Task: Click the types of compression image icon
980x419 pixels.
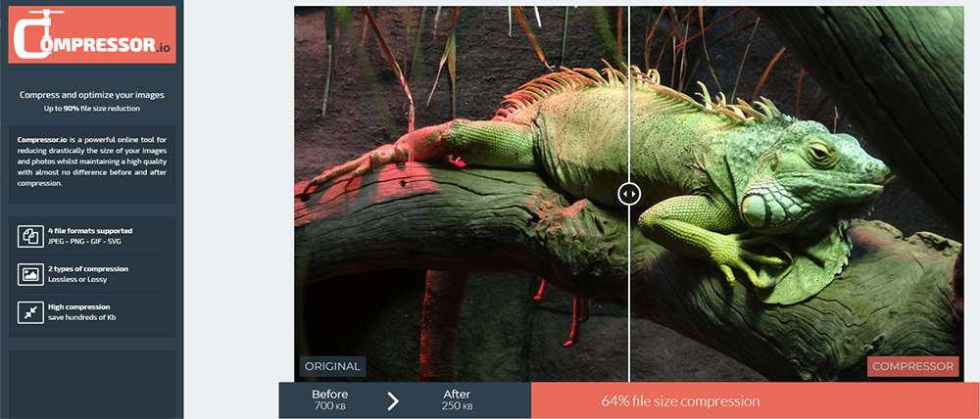Action: pos(30,273)
